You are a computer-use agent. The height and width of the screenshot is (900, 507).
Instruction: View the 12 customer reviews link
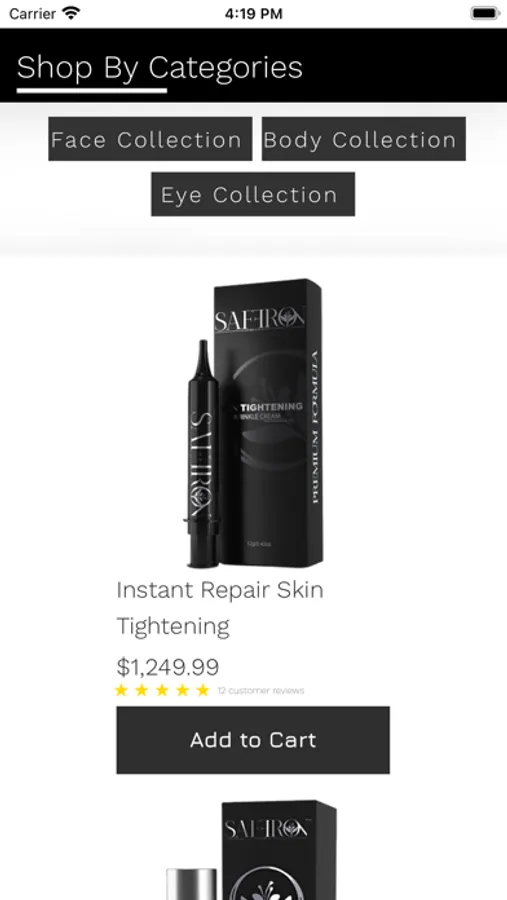point(261,690)
